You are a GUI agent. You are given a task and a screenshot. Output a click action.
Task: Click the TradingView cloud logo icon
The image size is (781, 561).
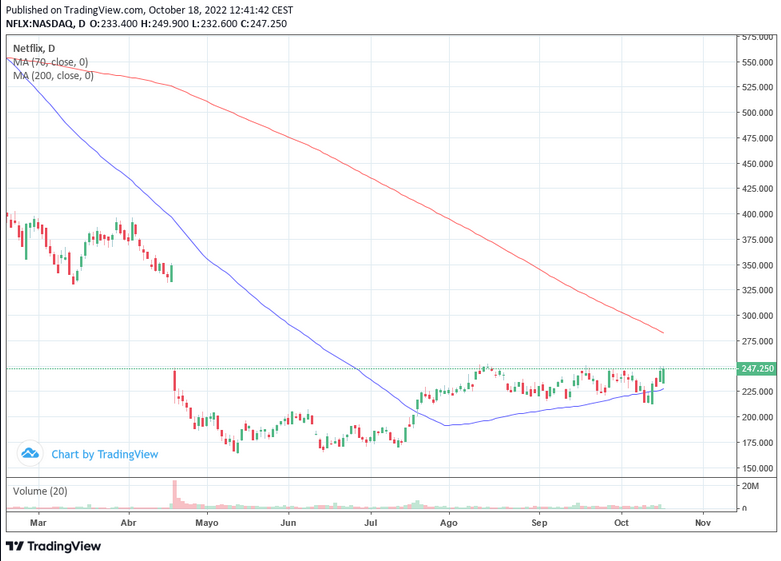click(30, 453)
